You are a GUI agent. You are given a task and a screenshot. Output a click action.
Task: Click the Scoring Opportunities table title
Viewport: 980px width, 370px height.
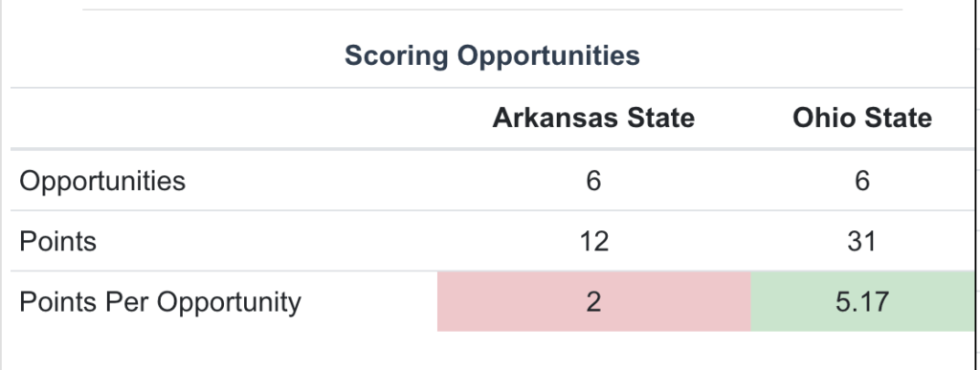492,55
